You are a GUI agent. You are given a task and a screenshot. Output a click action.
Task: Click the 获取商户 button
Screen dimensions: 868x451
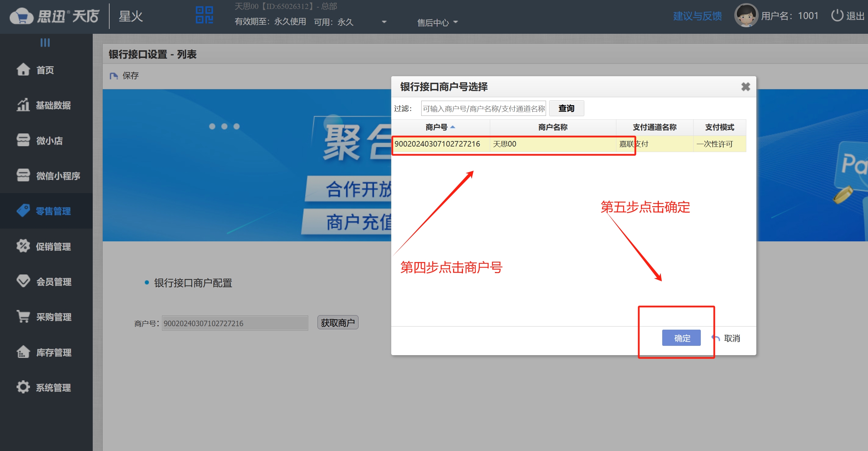(337, 323)
